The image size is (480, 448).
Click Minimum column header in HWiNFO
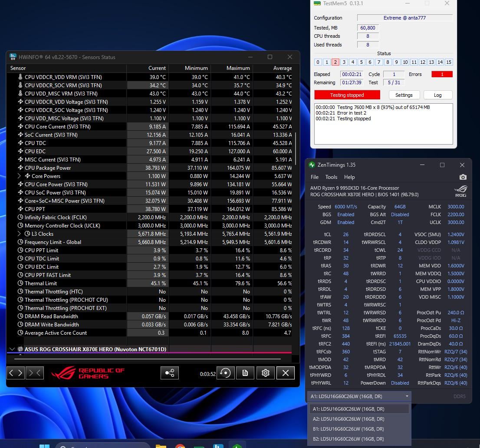coord(190,68)
